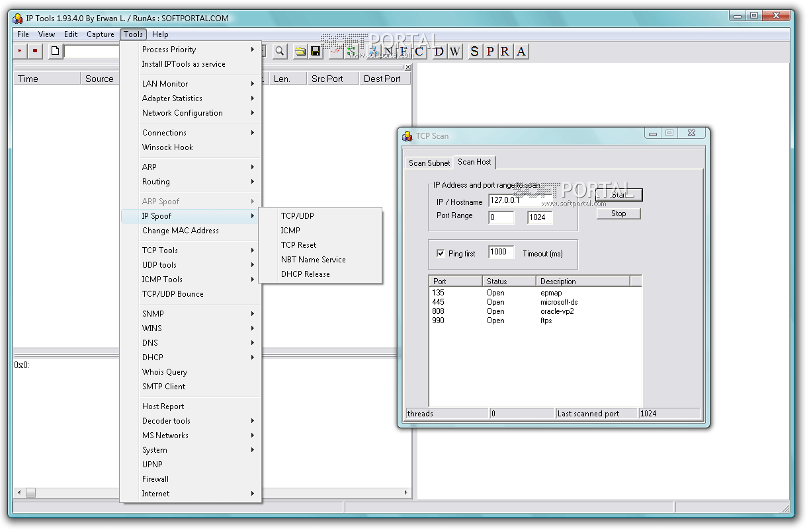This screenshot has width=807, height=532.
Task: Click the A toolbar letter button
Action: click(521, 51)
